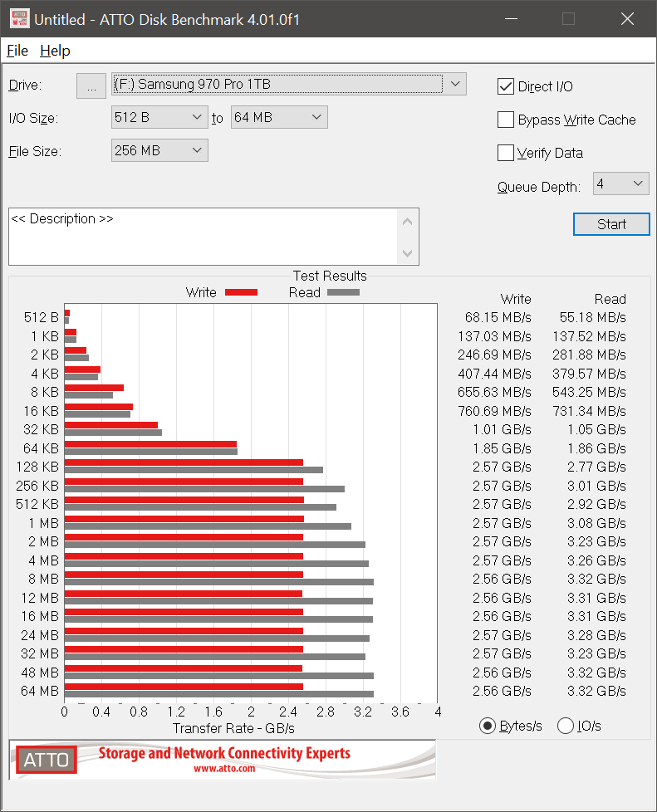Click the Transfer Rate - GB/s axis label

tap(233, 728)
